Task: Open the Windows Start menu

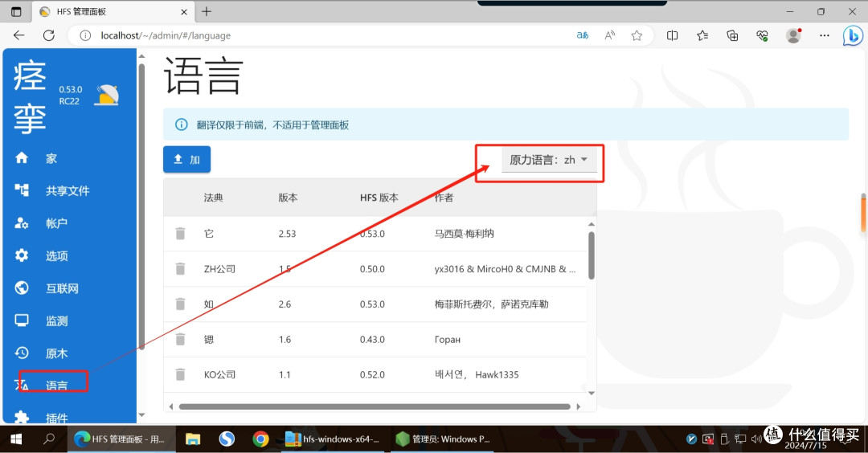Action: 16,439
